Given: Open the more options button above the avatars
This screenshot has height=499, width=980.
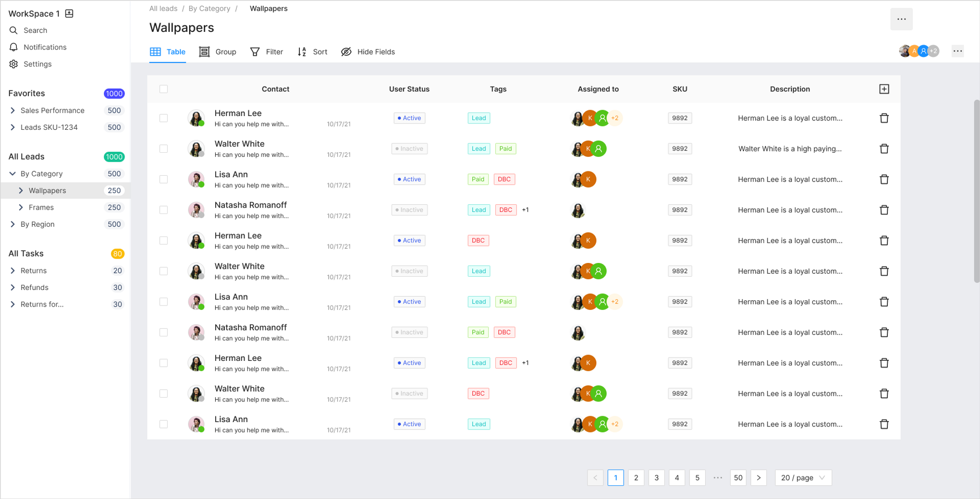Looking at the screenshot, I should (902, 19).
